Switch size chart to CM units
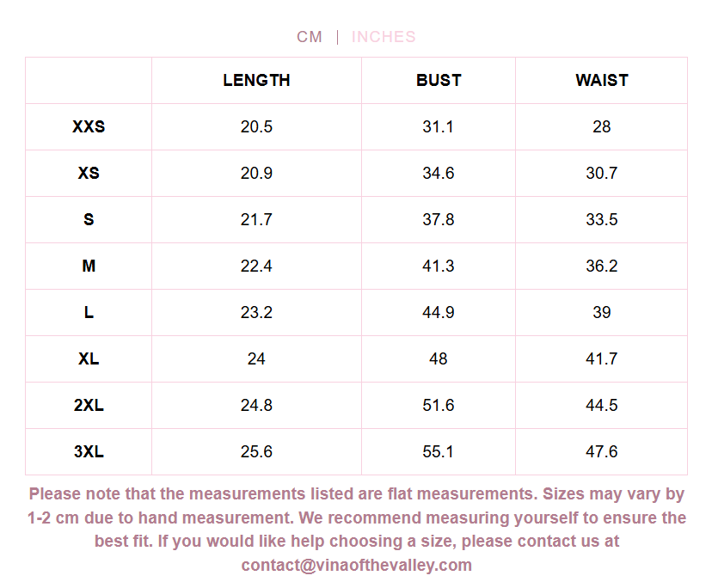Viewport: 712px width, 588px height. (x=310, y=37)
